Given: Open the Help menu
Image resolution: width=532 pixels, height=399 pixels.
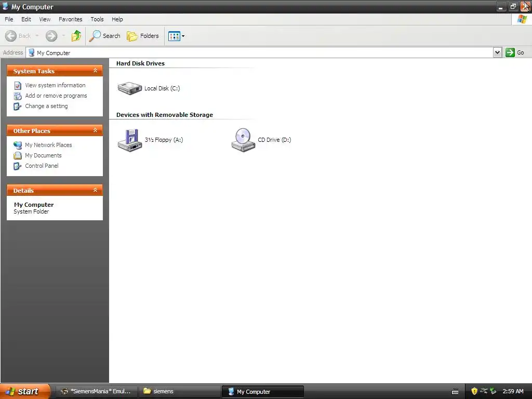Looking at the screenshot, I should (117, 19).
